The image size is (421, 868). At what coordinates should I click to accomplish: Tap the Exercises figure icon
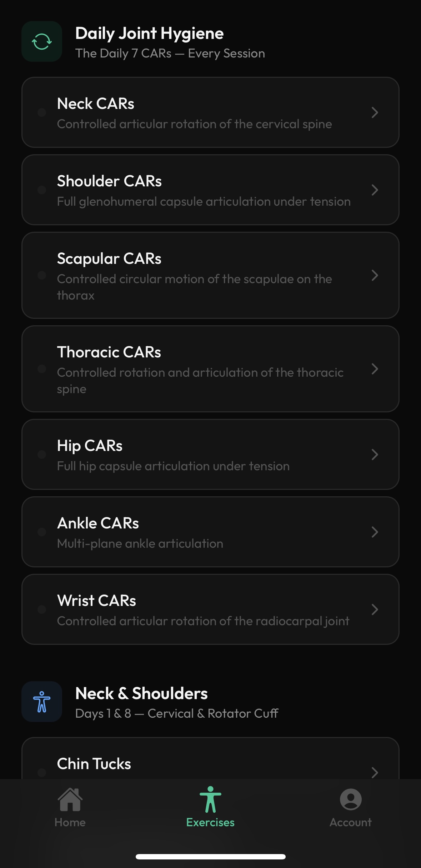point(210,799)
